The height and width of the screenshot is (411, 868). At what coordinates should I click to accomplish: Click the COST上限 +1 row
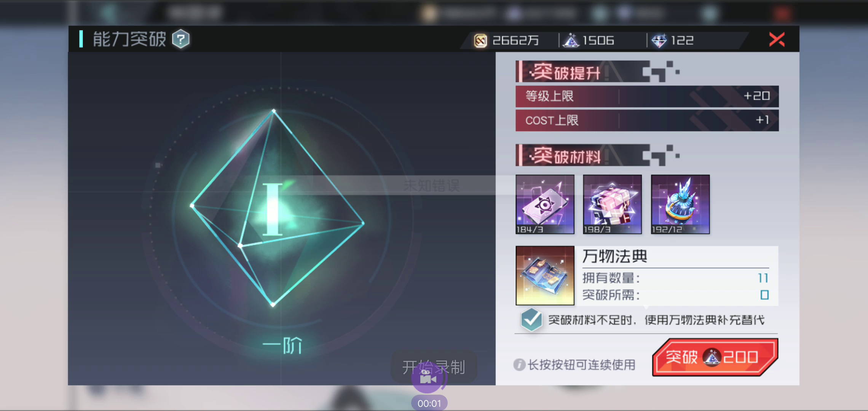[x=647, y=120]
